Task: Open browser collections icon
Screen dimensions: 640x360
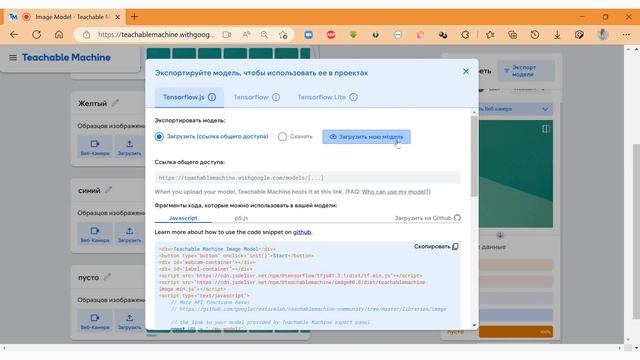Action: tap(513, 35)
